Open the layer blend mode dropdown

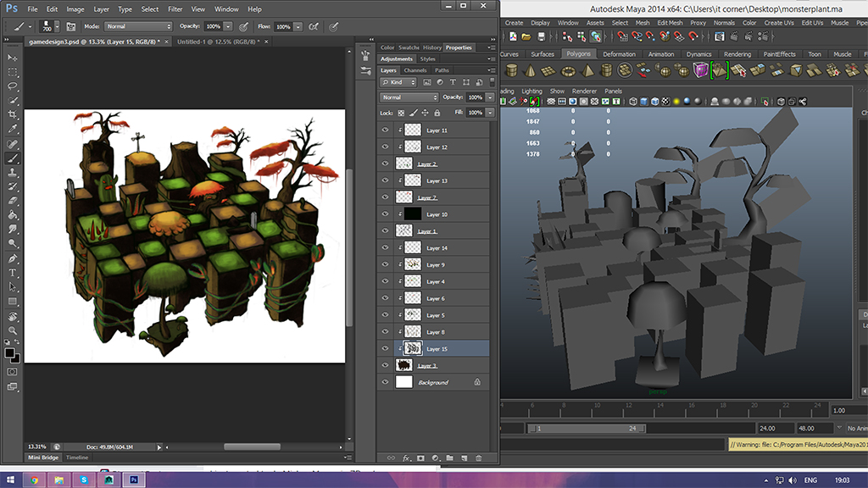[x=409, y=97]
